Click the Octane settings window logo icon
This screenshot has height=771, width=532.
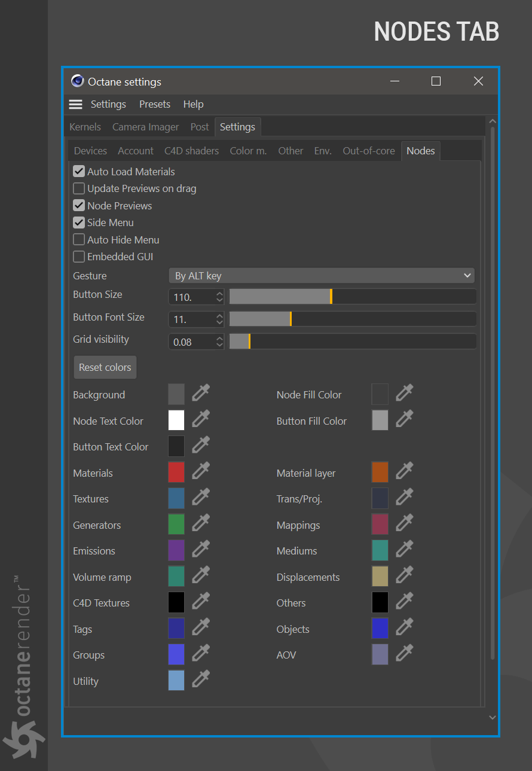click(77, 81)
